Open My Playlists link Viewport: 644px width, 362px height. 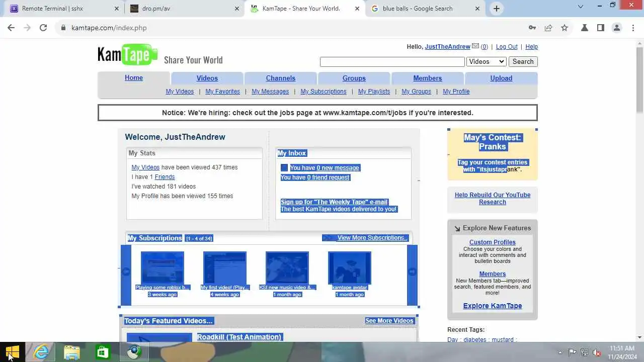pyautogui.click(x=374, y=92)
